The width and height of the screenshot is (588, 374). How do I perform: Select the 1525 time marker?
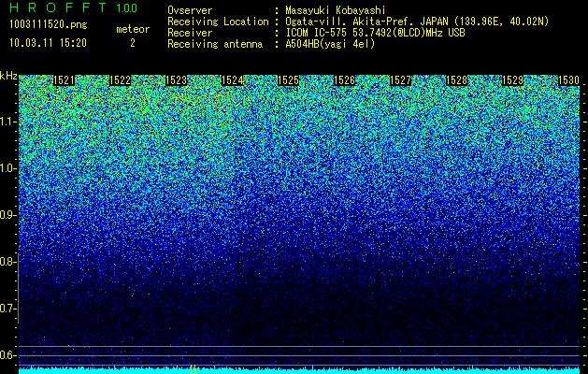(288, 80)
